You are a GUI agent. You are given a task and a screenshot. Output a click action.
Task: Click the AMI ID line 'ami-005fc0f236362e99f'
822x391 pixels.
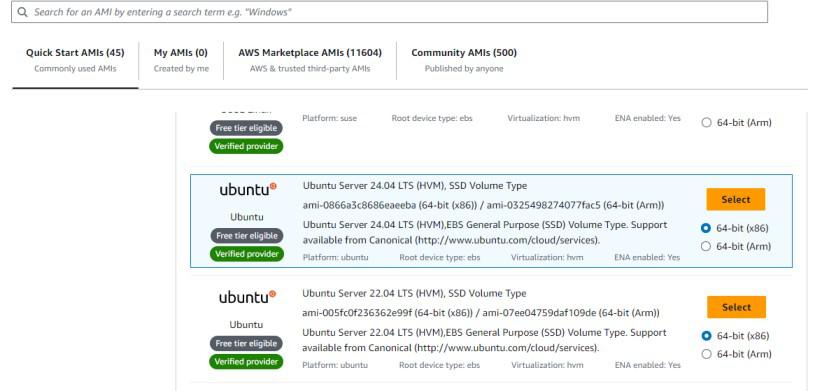point(481,313)
